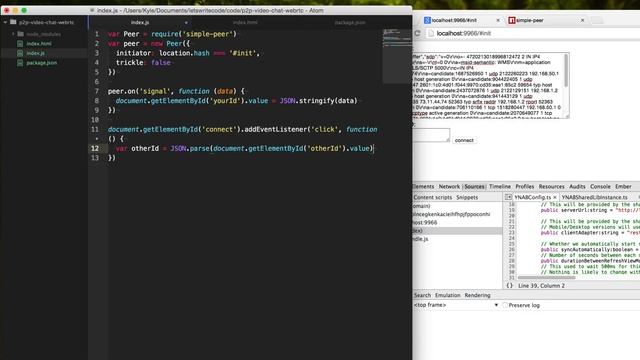Toggle the Sources navigator sidebar icon
The image size is (640, 360).
point(508,197)
